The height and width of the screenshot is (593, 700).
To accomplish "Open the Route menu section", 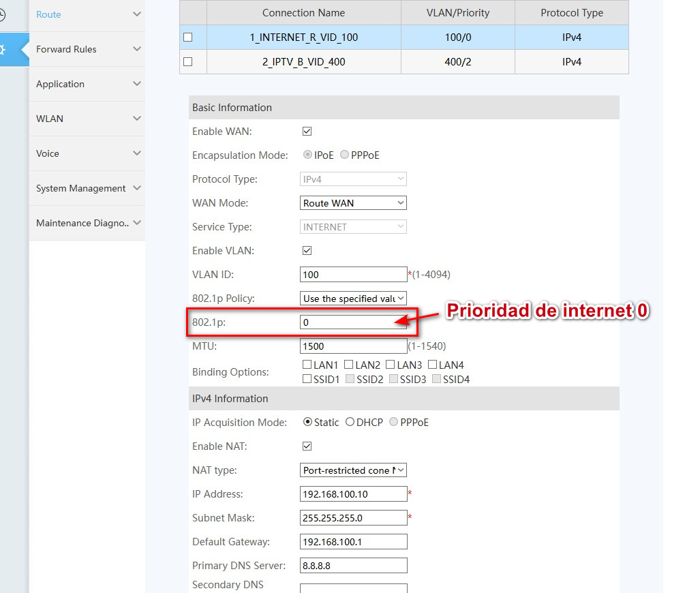I will coord(48,14).
